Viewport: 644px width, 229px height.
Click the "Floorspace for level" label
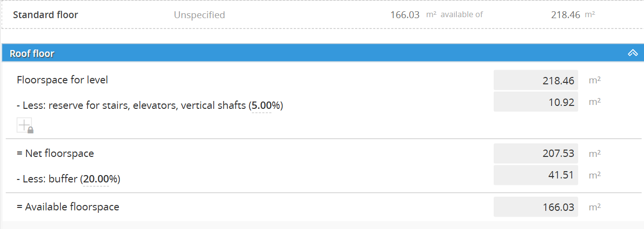point(62,80)
